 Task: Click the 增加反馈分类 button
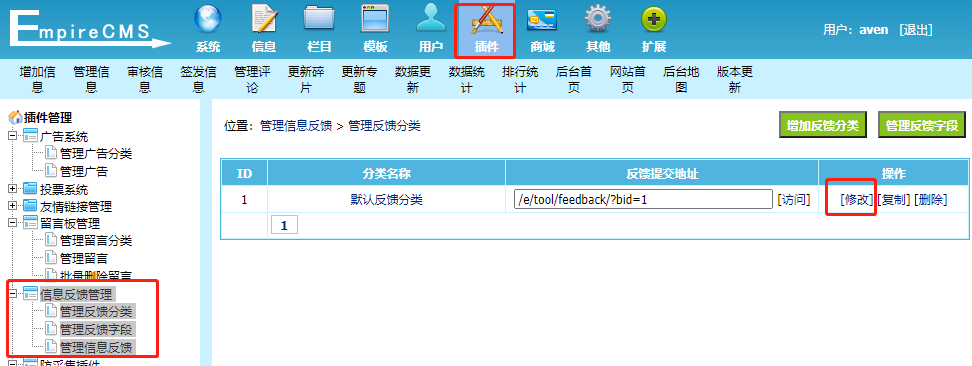822,125
